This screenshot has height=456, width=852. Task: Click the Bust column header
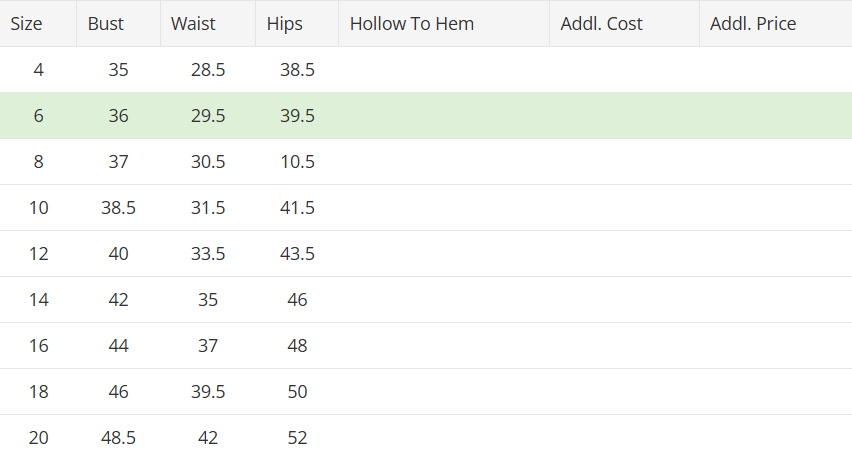pyautogui.click(x=118, y=23)
